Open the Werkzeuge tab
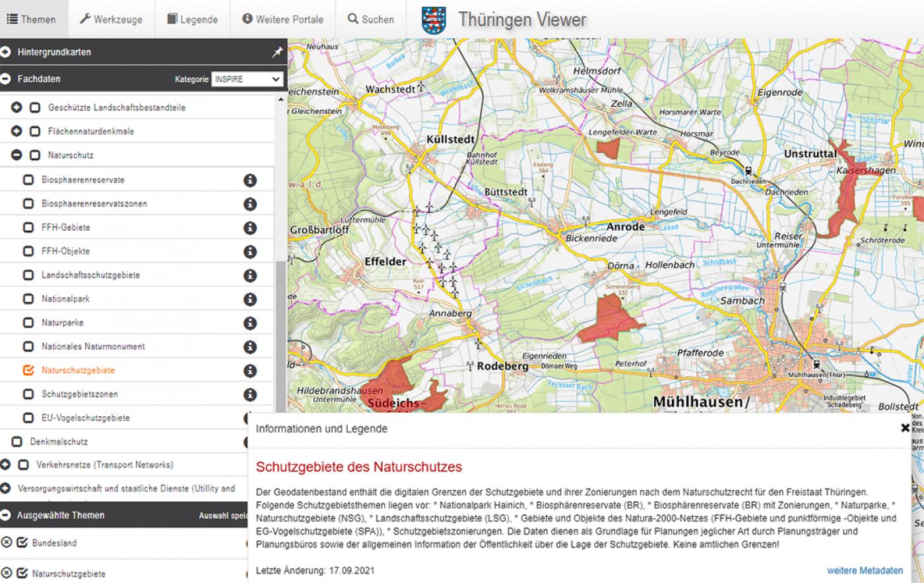The height and width of the screenshot is (583, 924). pyautogui.click(x=111, y=19)
